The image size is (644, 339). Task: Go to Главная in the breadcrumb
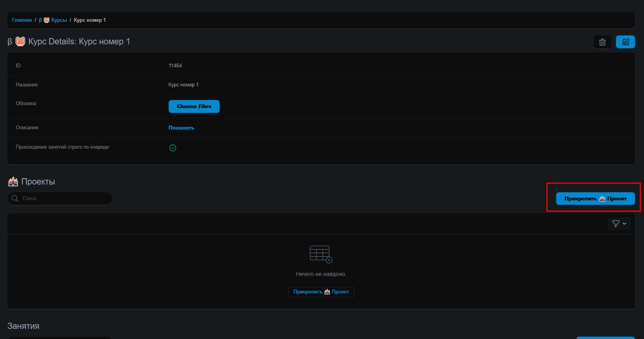(x=22, y=20)
